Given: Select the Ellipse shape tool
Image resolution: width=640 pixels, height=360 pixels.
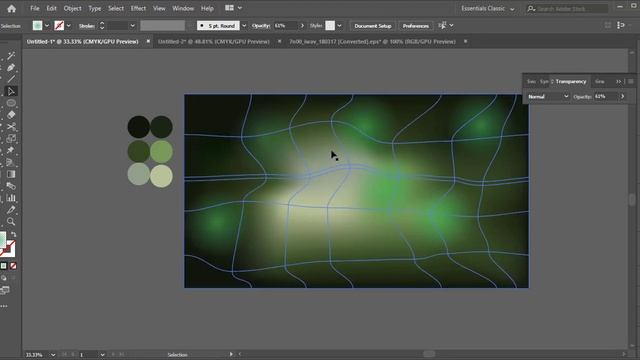Looking at the screenshot, I should coord(11,103).
